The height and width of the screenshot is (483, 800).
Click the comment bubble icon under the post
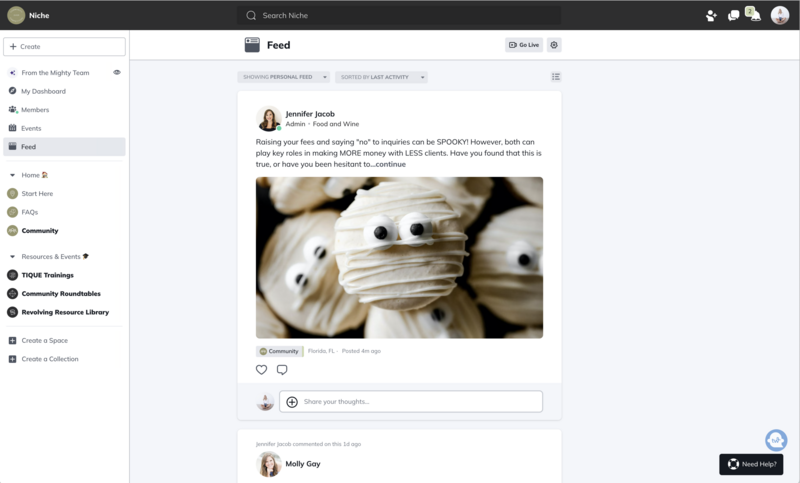(282, 369)
